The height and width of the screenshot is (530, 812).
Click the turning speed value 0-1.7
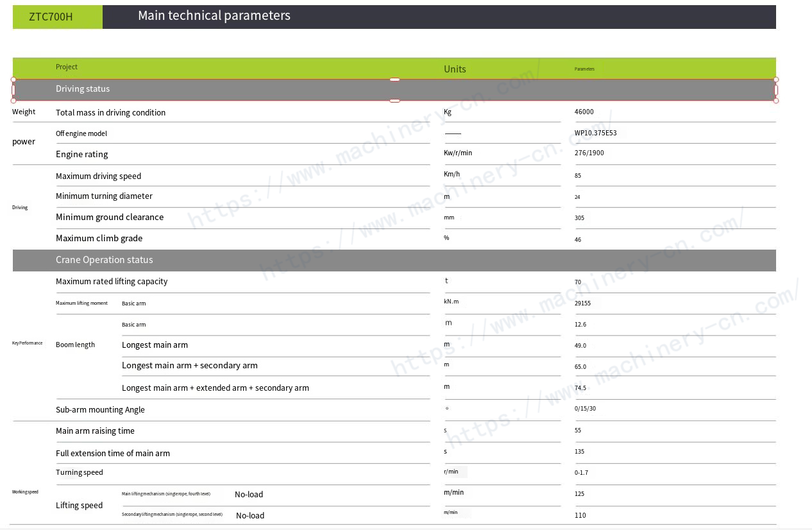[x=581, y=472]
